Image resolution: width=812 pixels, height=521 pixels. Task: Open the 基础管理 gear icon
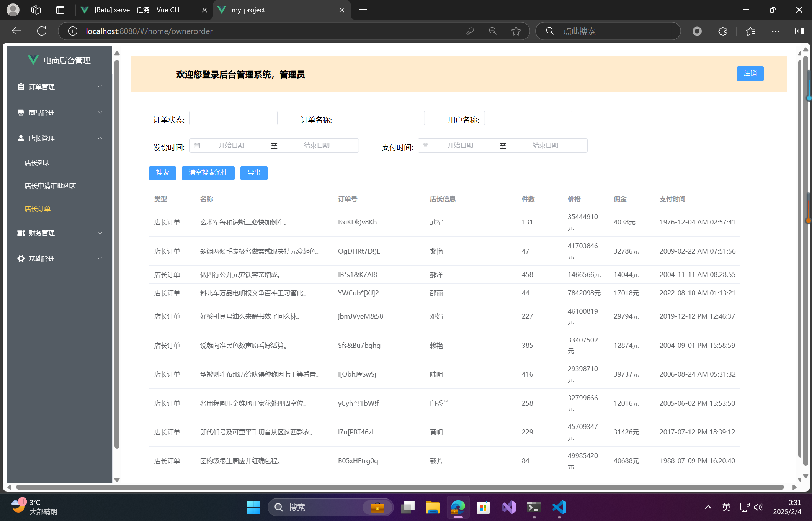click(x=21, y=258)
